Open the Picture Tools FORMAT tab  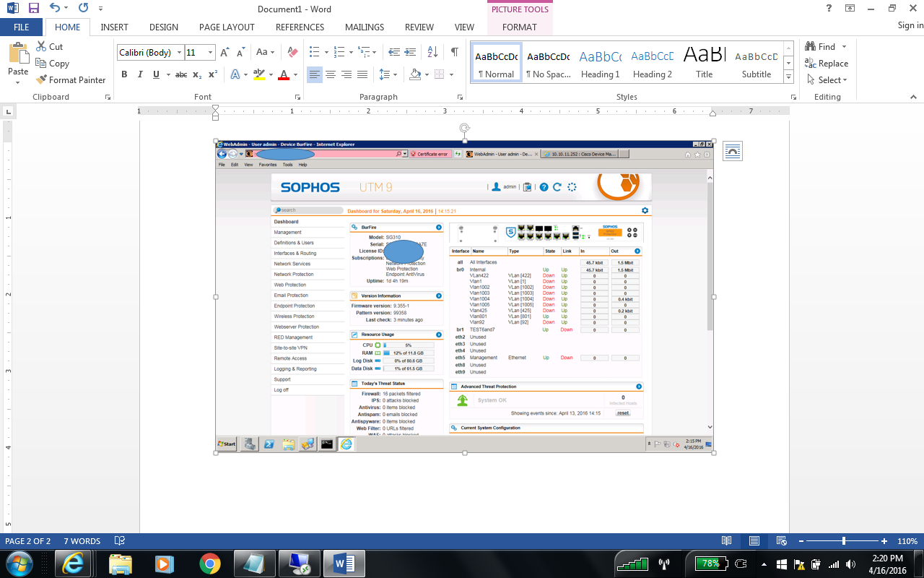pos(520,27)
